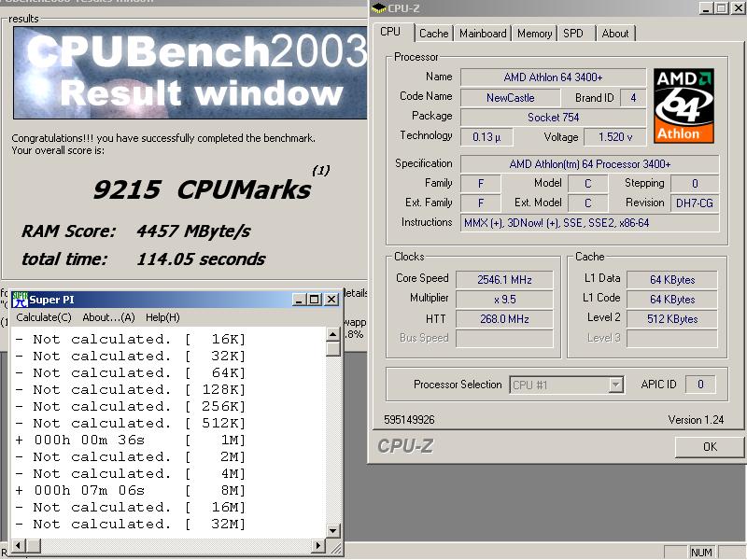The image size is (747, 560).
Task: Click the Code Name field NewCastle
Action: pyautogui.click(x=510, y=98)
